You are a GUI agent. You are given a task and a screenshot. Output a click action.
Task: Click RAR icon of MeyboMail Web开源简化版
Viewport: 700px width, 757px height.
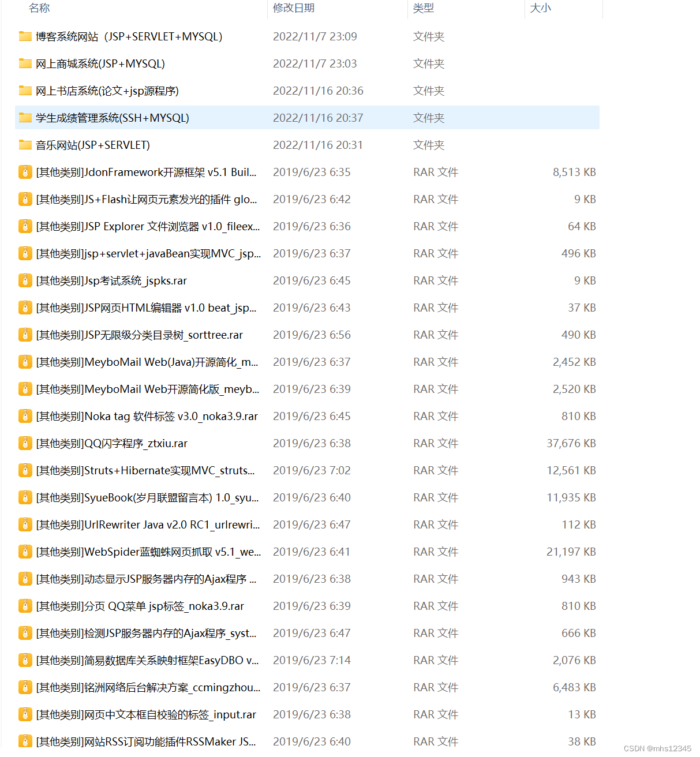[x=25, y=389]
